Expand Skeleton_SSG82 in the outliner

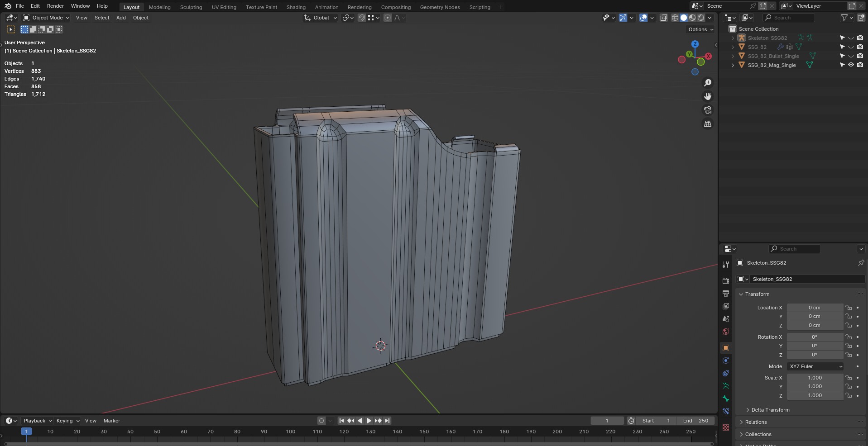click(x=733, y=38)
